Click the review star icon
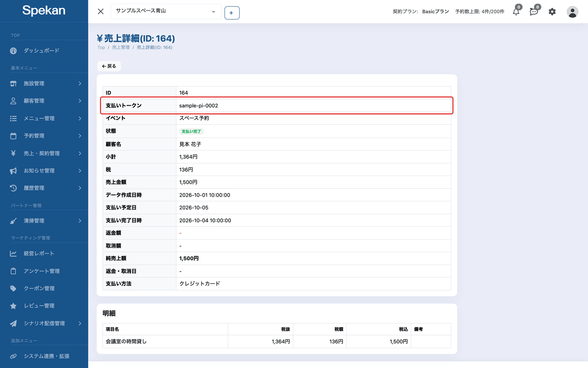 pyautogui.click(x=13, y=306)
